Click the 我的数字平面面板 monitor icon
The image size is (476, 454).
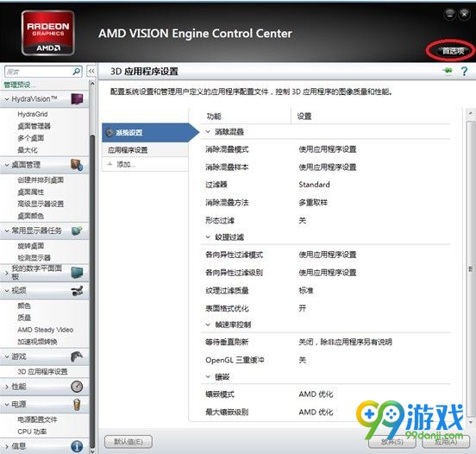coord(77,273)
